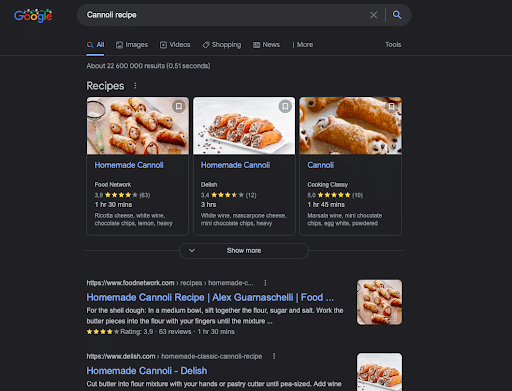Open Homemade Cannoli Recipe Alex Guarnaschelli link

pos(210,297)
